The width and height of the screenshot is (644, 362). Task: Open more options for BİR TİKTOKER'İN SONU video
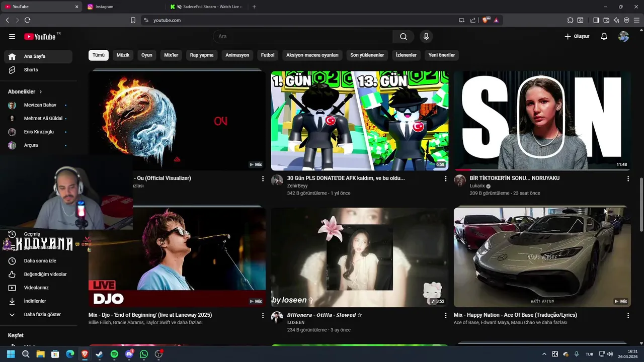pyautogui.click(x=628, y=178)
